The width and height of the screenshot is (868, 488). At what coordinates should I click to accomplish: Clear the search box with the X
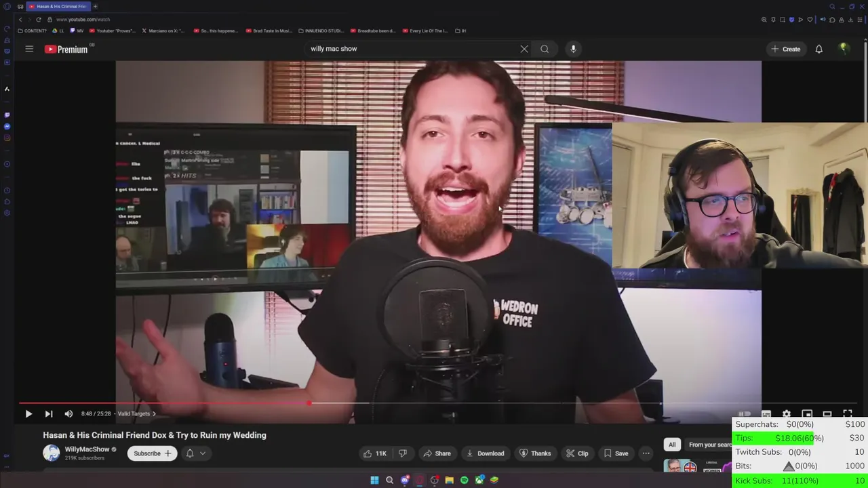point(524,49)
